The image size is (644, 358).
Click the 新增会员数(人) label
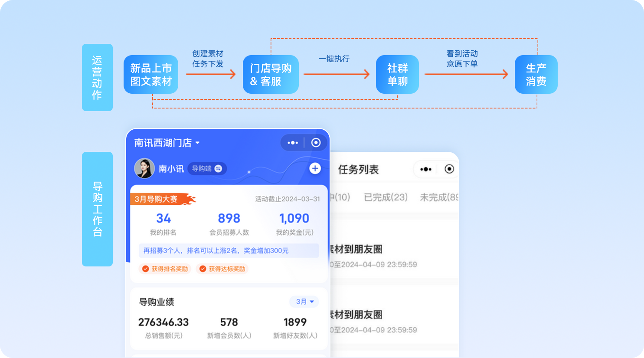229,336
